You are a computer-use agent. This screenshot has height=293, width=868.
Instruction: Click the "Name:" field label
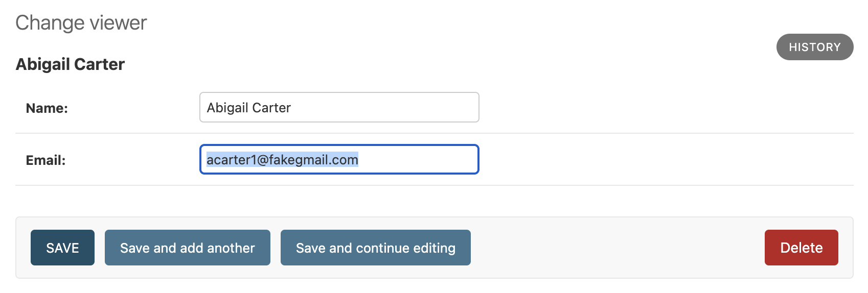pos(47,108)
